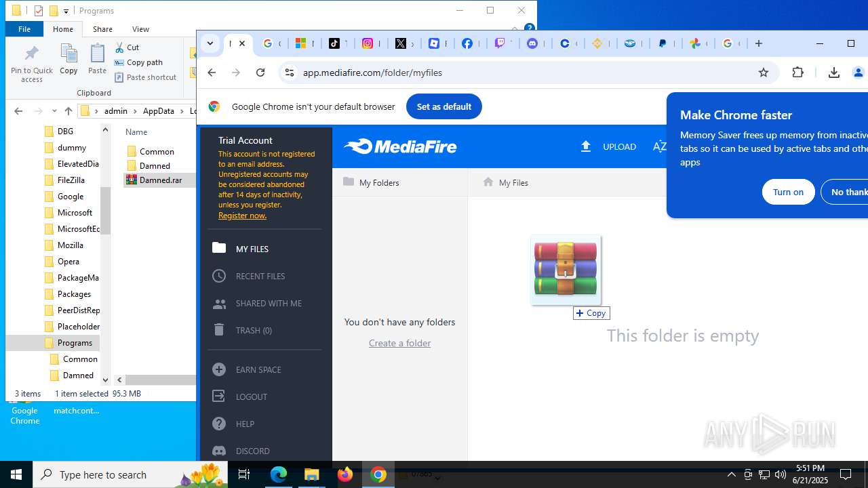Image resolution: width=868 pixels, height=488 pixels.
Task: Open the Chrome extensions puzzle icon
Action: 798,73
